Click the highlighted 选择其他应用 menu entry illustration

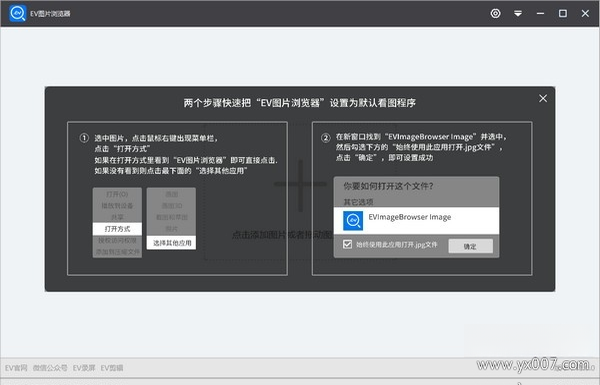click(x=172, y=243)
